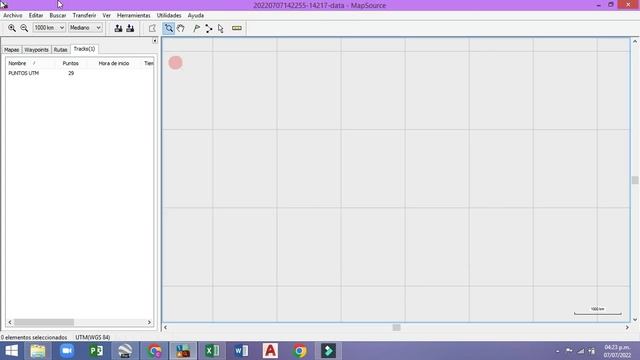Select the Route tool icon
Image resolution: width=640 pixels, height=360 pixels.
tap(209, 28)
